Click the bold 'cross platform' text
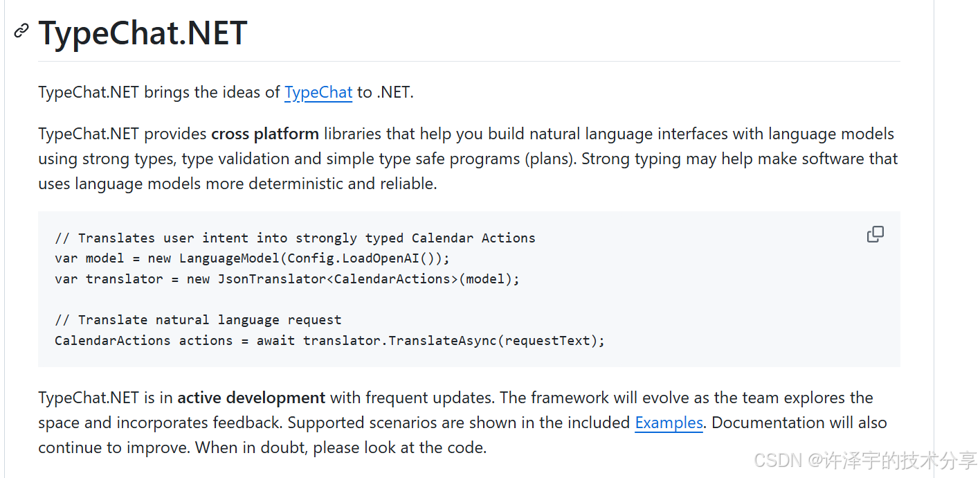The height and width of the screenshot is (478, 980). (x=265, y=134)
